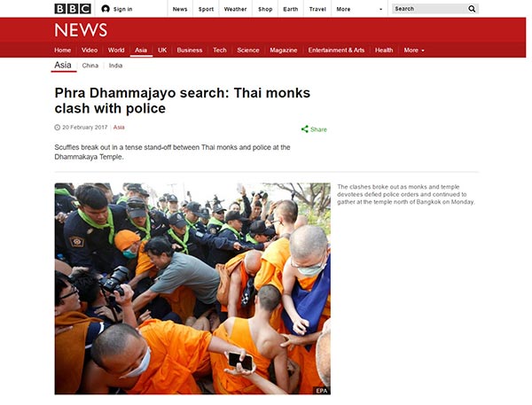This screenshot has height=405, width=532.
Task: Click the clock icon beside the date
Action: [58, 128]
